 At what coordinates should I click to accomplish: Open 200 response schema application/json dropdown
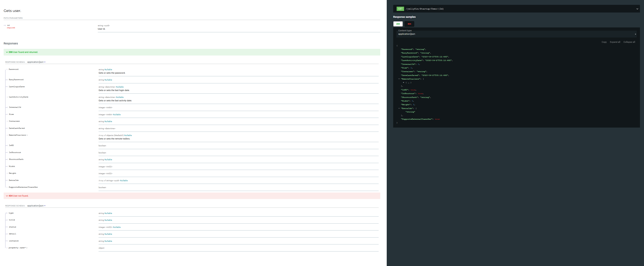[x=36, y=62]
